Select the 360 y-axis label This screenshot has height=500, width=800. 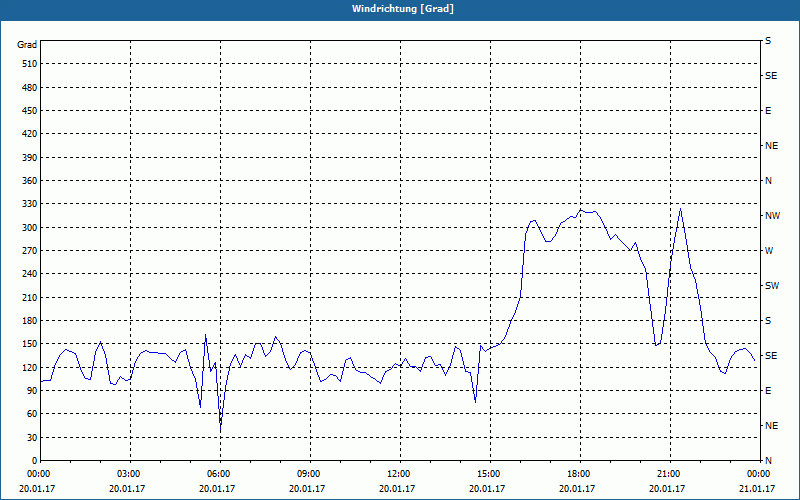(30, 181)
